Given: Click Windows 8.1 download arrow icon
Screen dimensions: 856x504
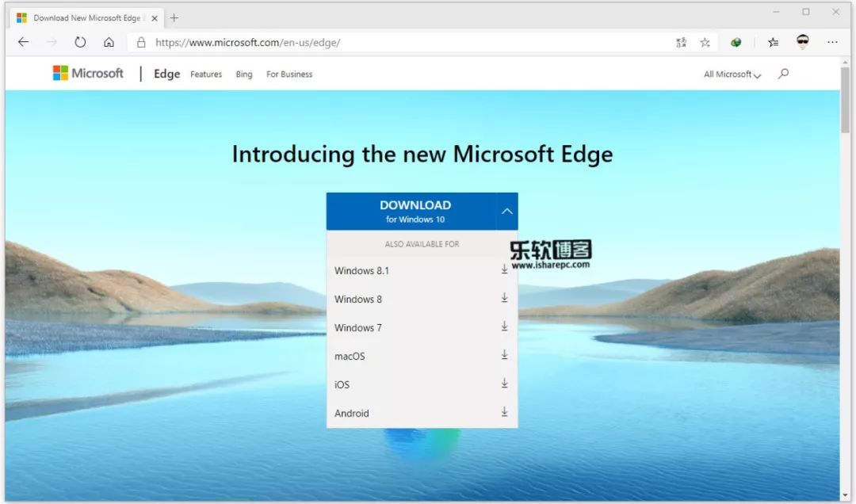Looking at the screenshot, I should [504, 269].
